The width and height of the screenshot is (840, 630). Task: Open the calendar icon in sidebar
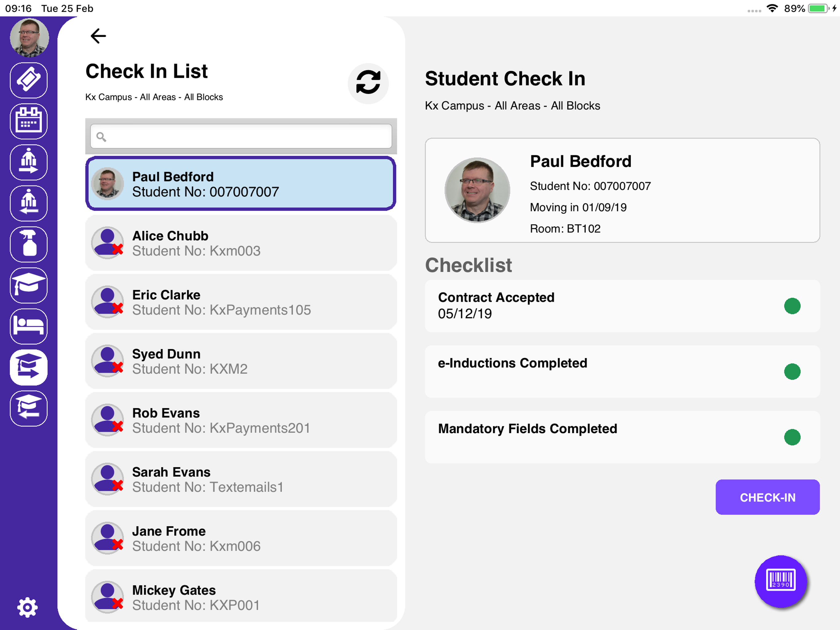(29, 121)
